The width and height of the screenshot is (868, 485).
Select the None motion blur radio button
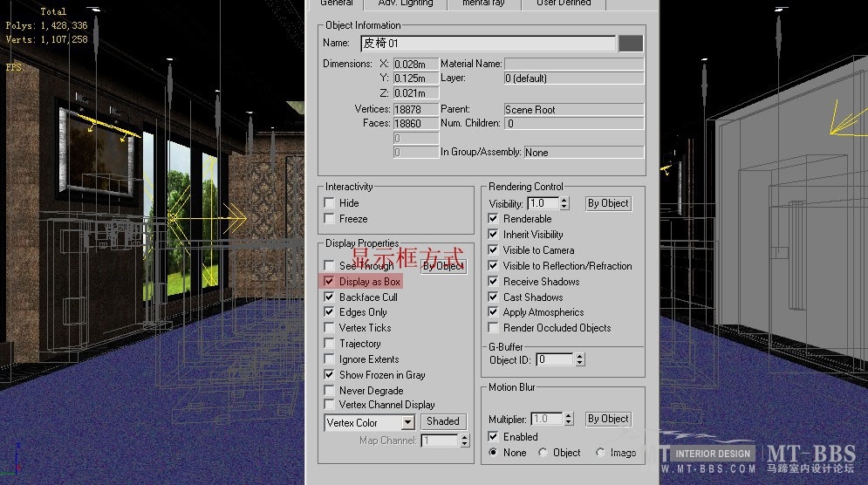point(494,453)
